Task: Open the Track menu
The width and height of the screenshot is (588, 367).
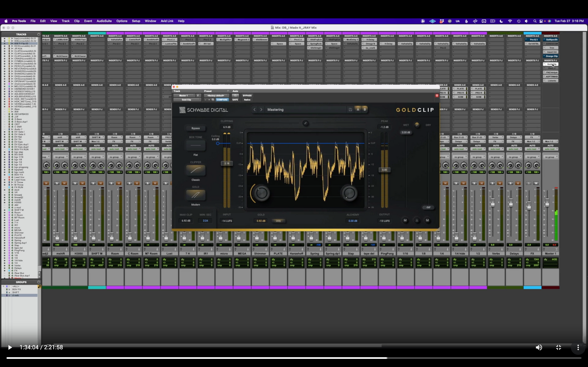Action: (x=66, y=21)
